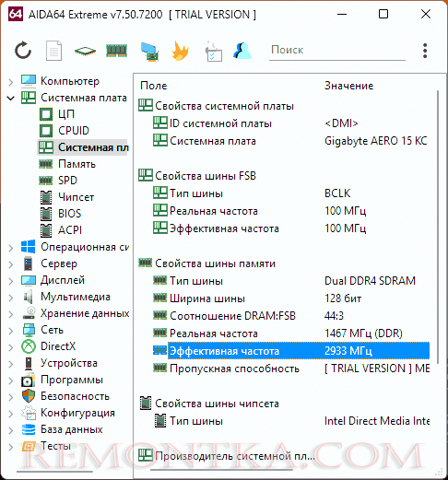
Task: Open the Report page icon
Action: pos(53,51)
